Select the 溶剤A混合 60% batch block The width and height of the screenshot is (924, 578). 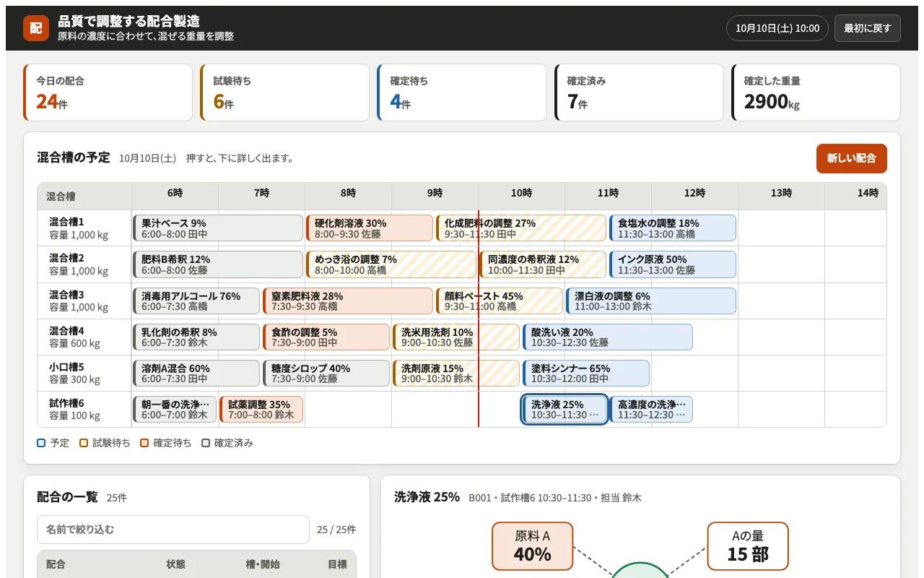coord(196,374)
